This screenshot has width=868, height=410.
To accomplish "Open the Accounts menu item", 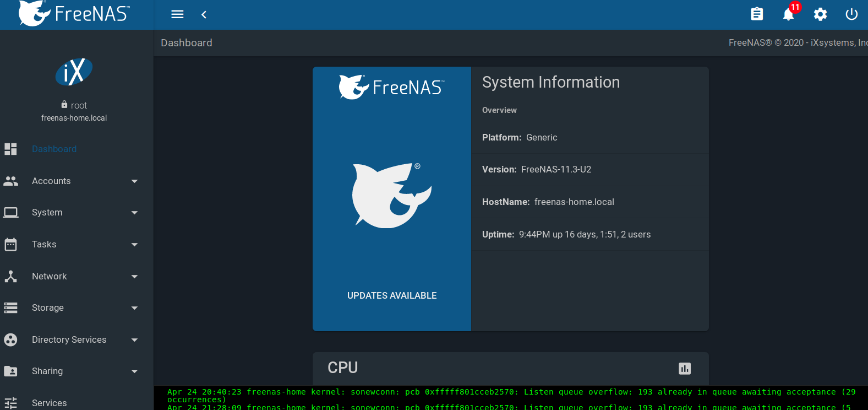I will (51, 181).
